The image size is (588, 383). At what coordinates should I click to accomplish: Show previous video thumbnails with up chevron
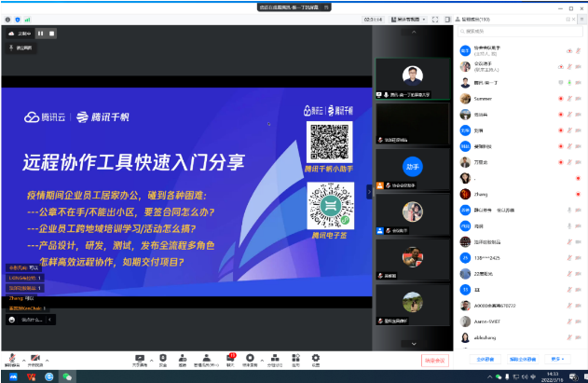coord(414,33)
